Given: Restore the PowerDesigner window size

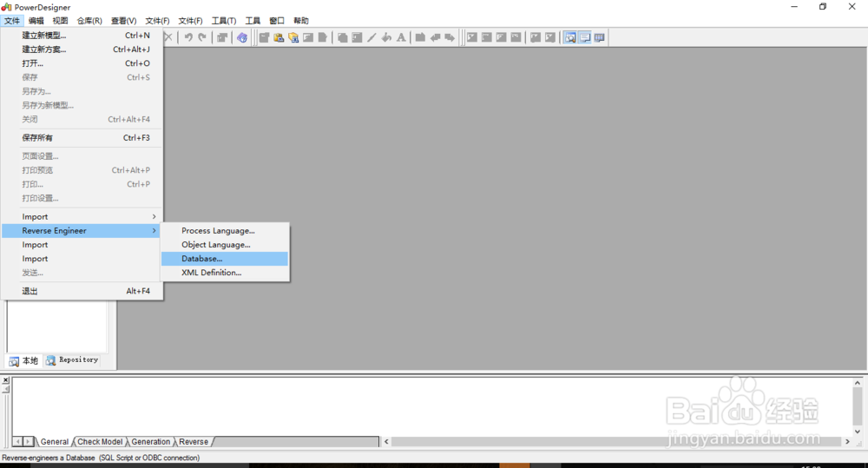Looking at the screenshot, I should click(x=823, y=7).
